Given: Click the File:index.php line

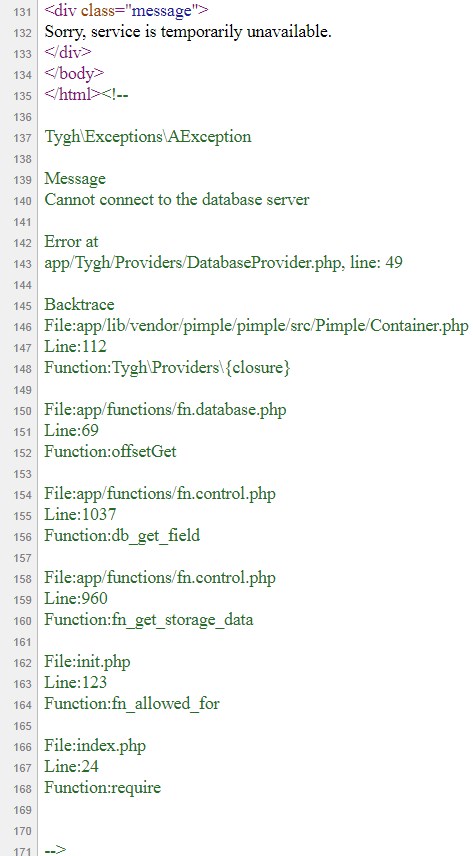Looking at the screenshot, I should [95, 746].
